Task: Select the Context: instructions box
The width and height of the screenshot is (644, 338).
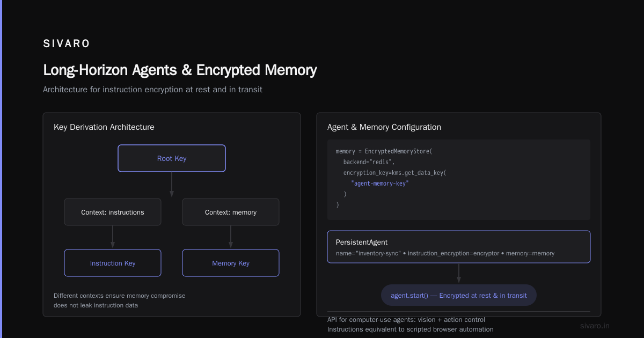Action: (x=113, y=212)
